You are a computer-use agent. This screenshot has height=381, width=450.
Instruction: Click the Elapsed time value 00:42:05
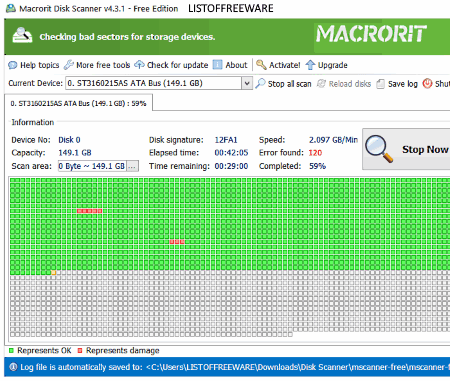click(x=231, y=153)
